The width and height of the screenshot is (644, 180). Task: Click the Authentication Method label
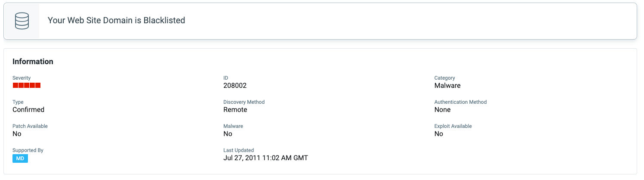click(461, 102)
